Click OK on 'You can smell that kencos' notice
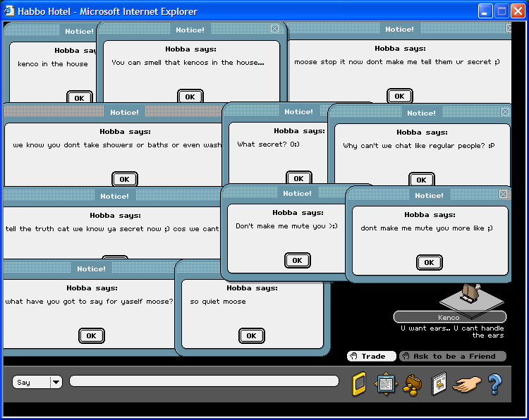 190,97
